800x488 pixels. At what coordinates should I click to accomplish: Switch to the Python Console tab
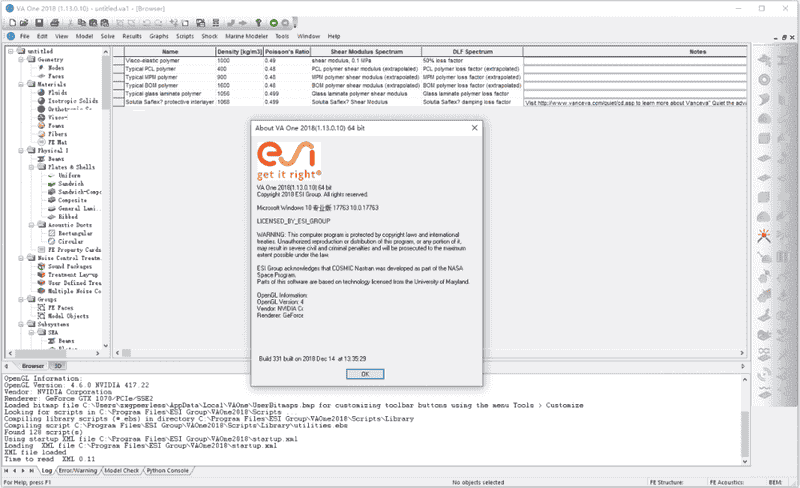click(167, 471)
